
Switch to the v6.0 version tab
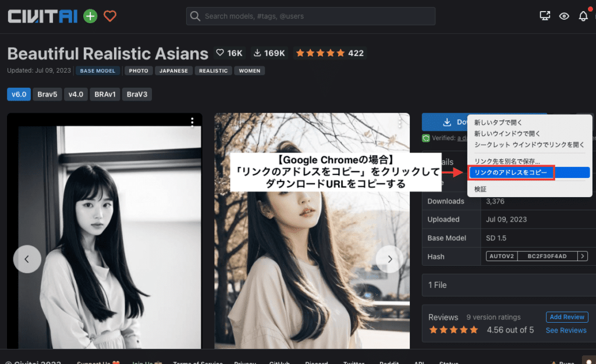(19, 94)
